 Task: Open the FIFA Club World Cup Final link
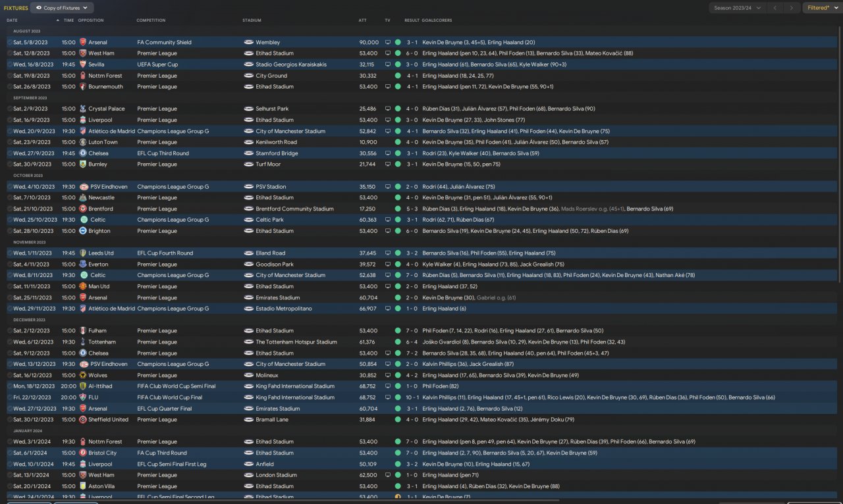[x=170, y=397]
